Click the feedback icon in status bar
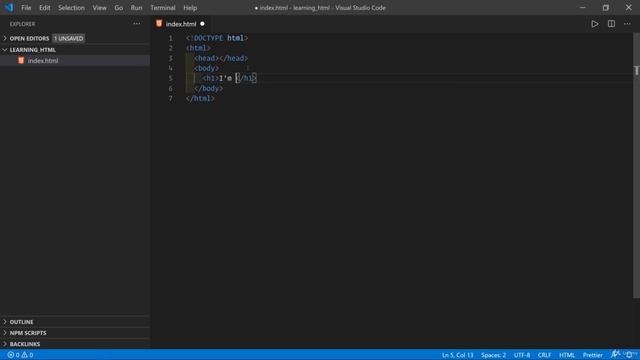 coord(615,354)
